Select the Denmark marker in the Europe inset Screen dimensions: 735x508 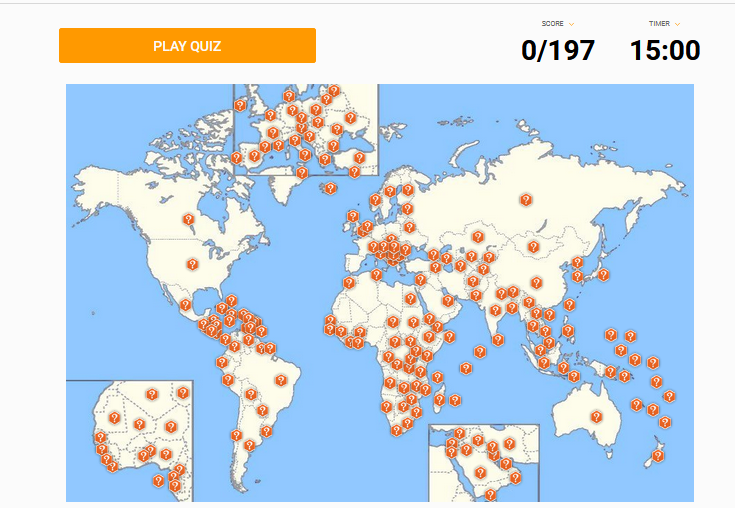click(289, 96)
